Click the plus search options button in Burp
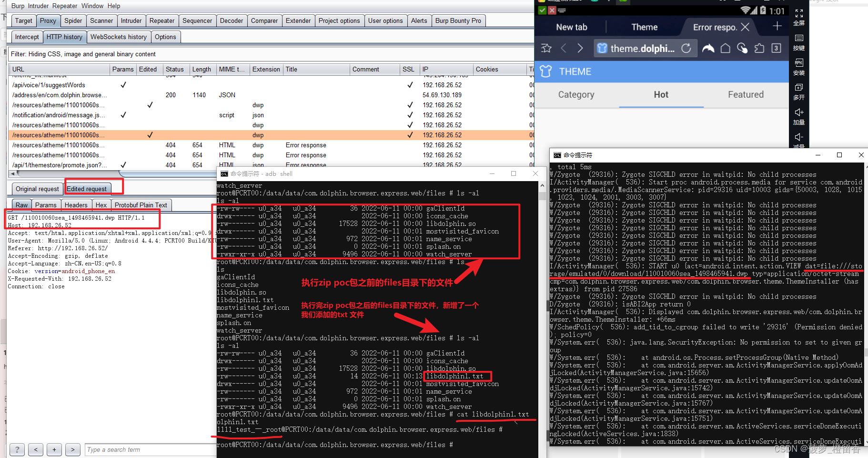 (x=54, y=449)
